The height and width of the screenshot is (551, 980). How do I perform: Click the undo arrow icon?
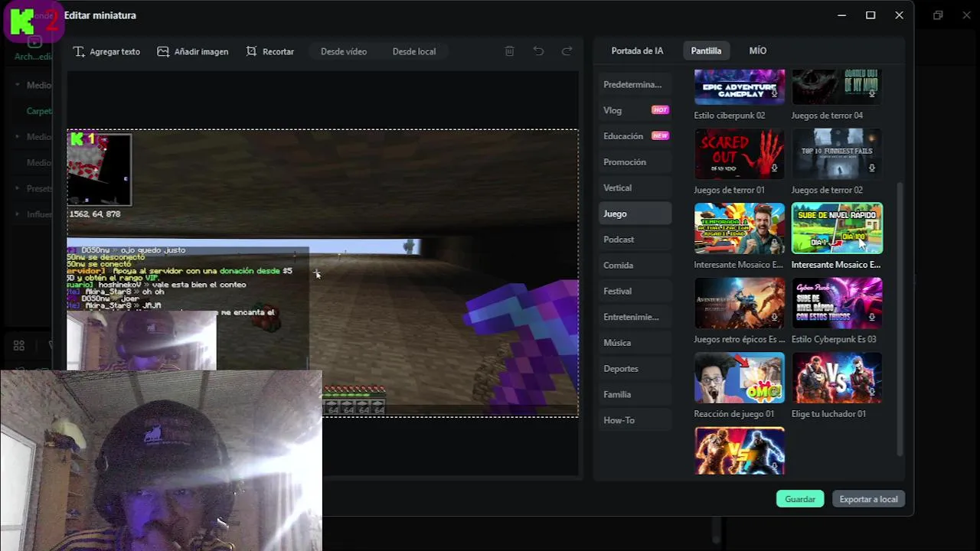pos(538,51)
